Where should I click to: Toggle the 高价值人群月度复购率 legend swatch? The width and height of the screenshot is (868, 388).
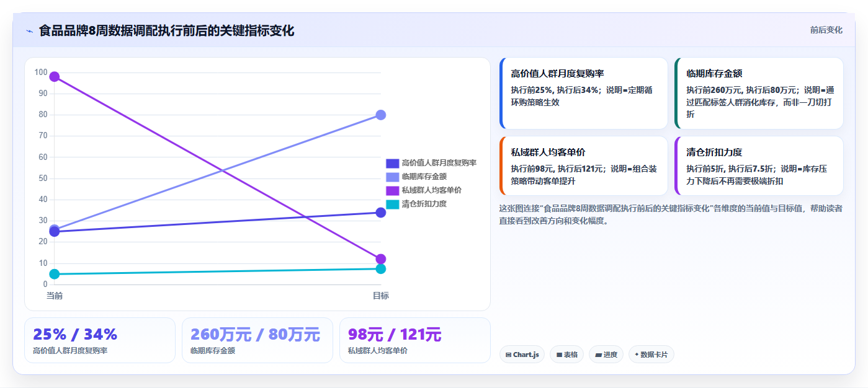coord(392,163)
